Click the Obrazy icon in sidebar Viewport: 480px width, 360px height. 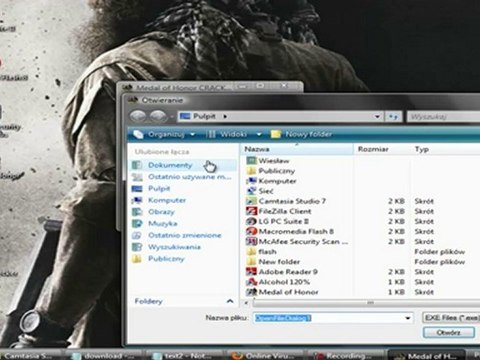click(x=137, y=212)
